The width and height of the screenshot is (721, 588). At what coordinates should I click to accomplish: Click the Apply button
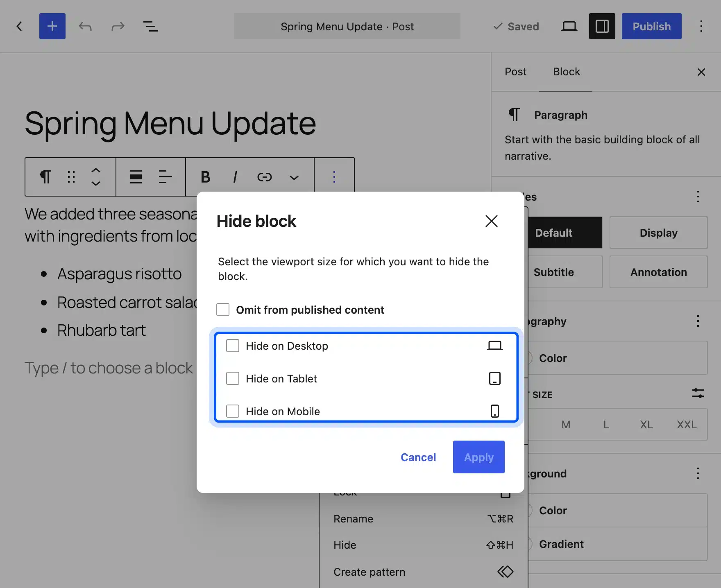[x=478, y=457]
